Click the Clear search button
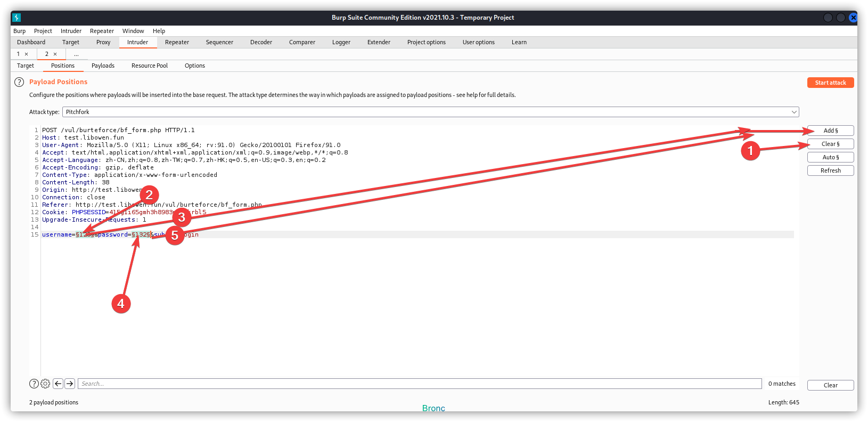This screenshot has width=868, height=422. click(831, 385)
